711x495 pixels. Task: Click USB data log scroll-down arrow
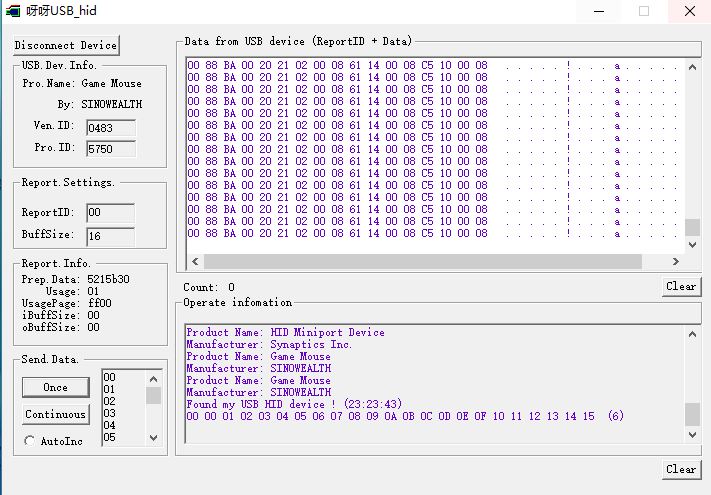click(692, 245)
